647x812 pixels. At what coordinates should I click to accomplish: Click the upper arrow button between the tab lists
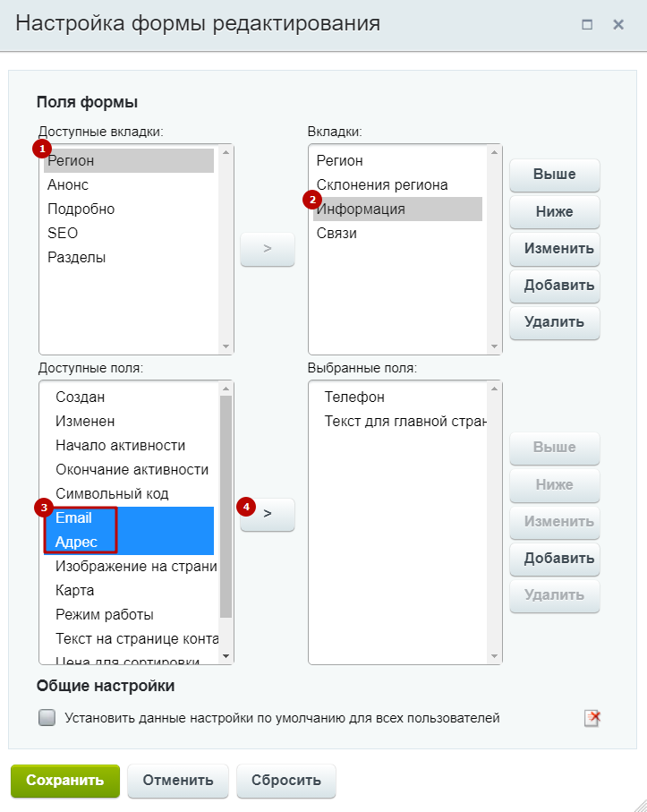(268, 249)
